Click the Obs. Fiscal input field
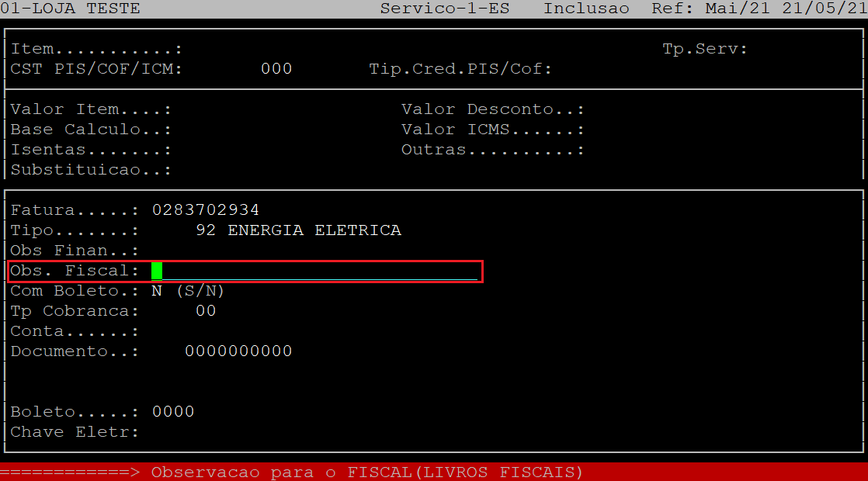The height and width of the screenshot is (481, 868). (x=314, y=271)
